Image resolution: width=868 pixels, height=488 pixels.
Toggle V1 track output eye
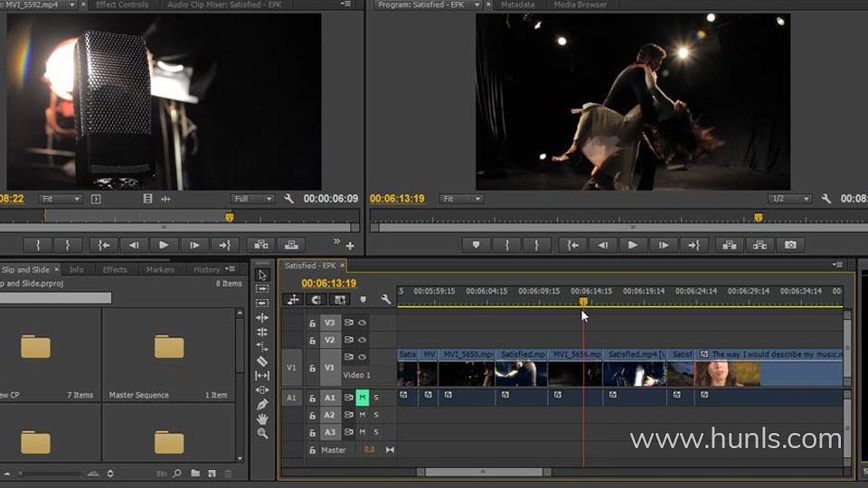click(x=362, y=357)
